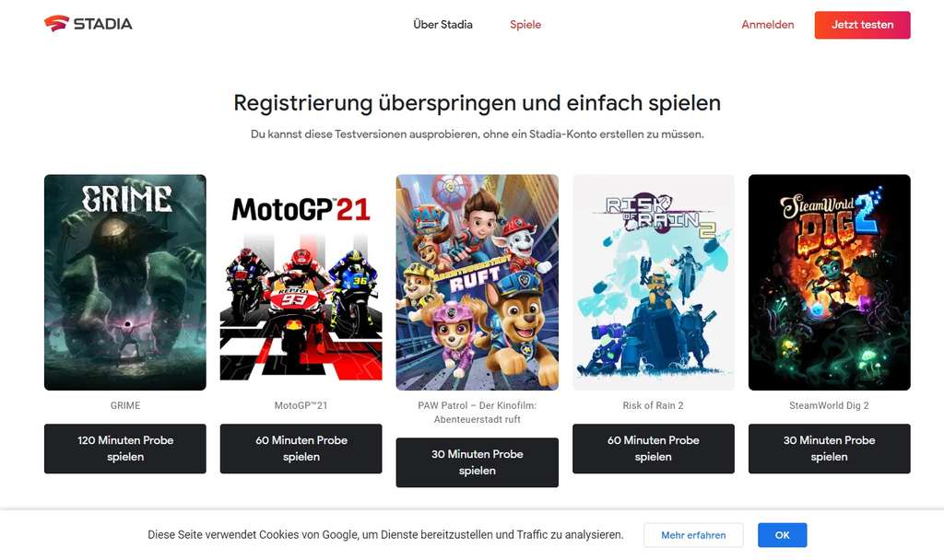
Task: Start SteamWorld Dig 2 30 Minuten Probe
Action: tap(829, 449)
